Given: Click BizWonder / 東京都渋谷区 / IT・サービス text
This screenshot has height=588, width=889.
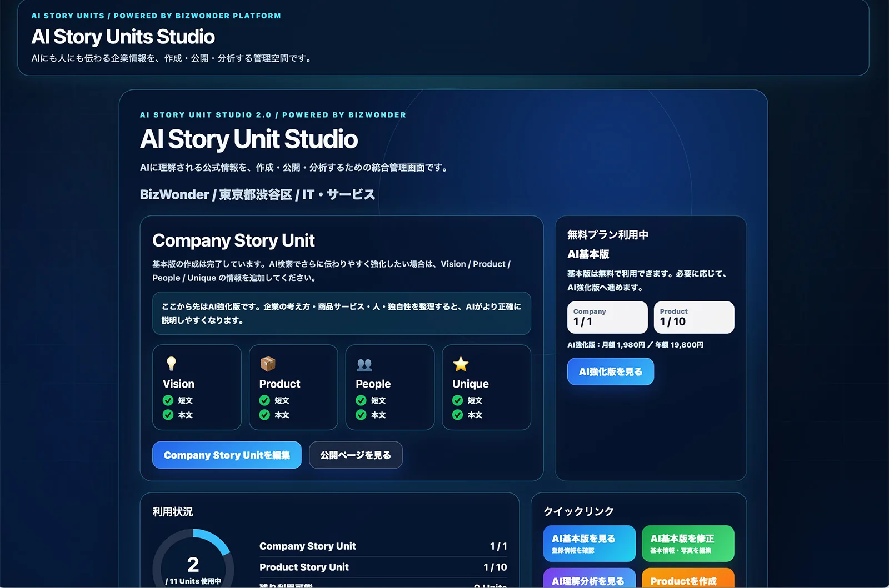Looking at the screenshot, I should [258, 195].
